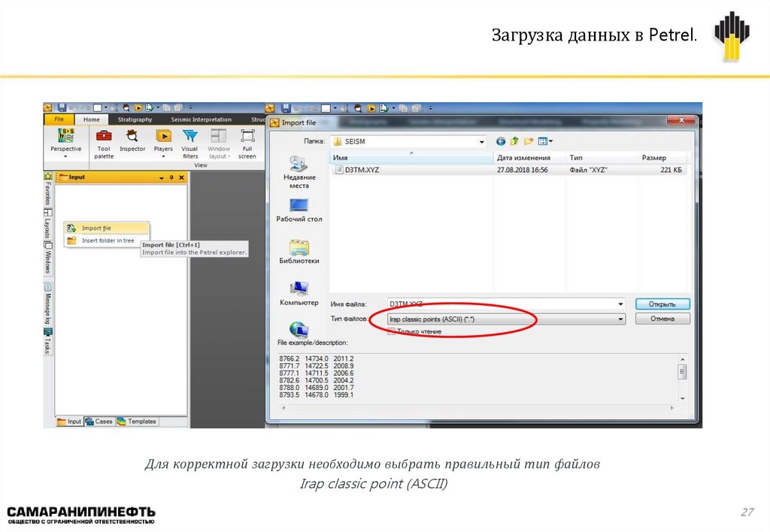Switch to Full screen mode
This screenshot has width=770, height=532.
point(247,144)
